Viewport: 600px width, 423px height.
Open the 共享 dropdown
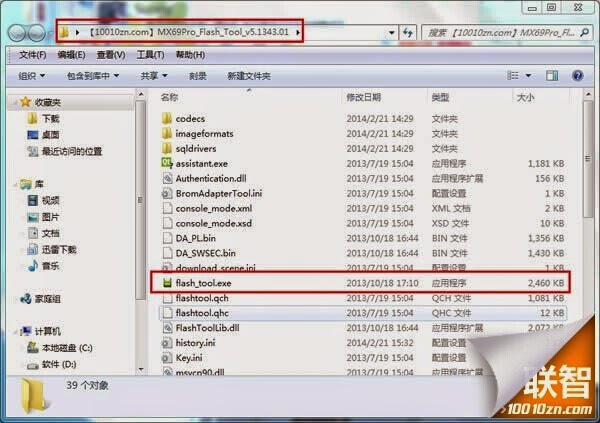[154, 76]
